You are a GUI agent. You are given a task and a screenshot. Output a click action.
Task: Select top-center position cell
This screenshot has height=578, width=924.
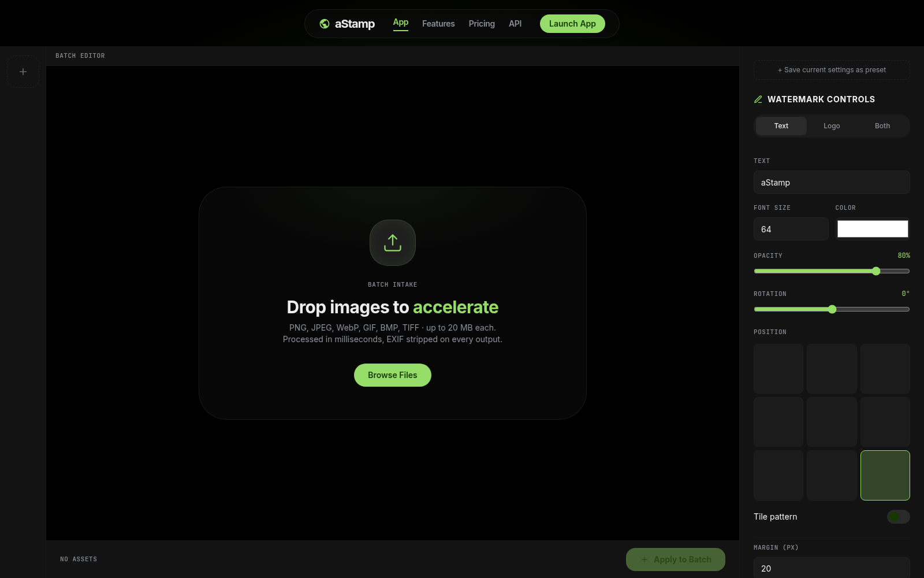832,369
